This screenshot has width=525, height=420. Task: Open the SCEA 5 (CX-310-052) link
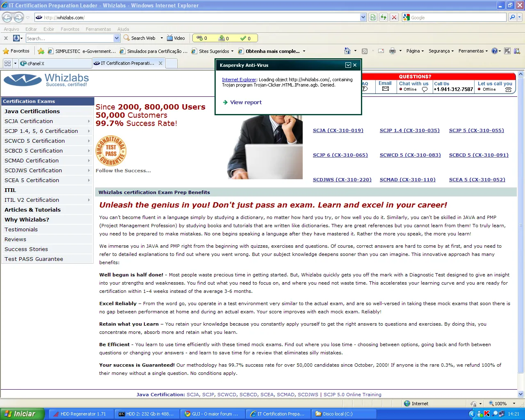pyautogui.click(x=477, y=180)
